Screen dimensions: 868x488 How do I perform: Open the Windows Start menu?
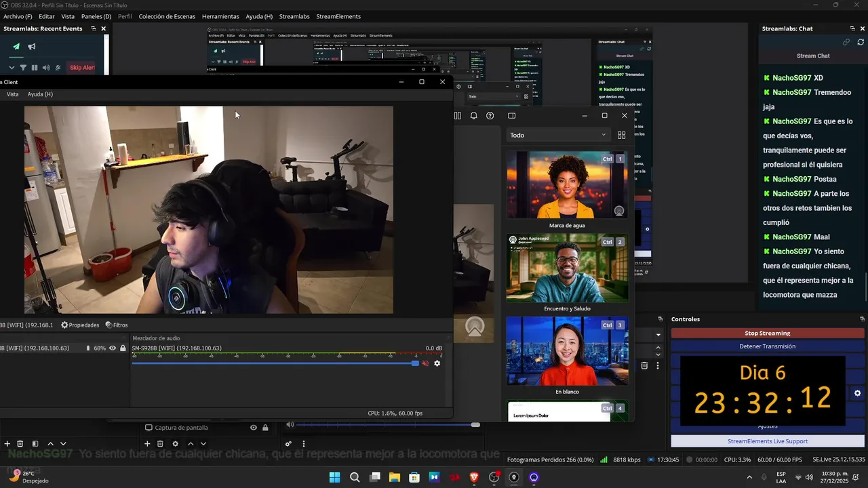click(335, 477)
